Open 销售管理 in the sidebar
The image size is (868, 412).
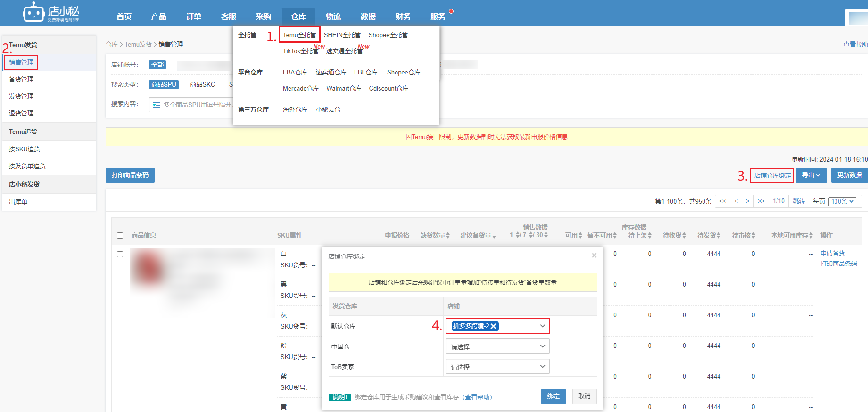click(49, 62)
